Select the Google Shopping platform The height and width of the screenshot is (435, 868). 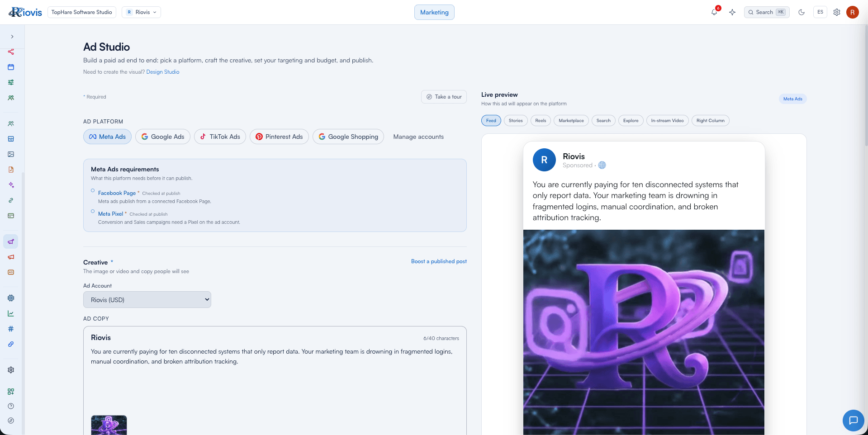coord(348,137)
